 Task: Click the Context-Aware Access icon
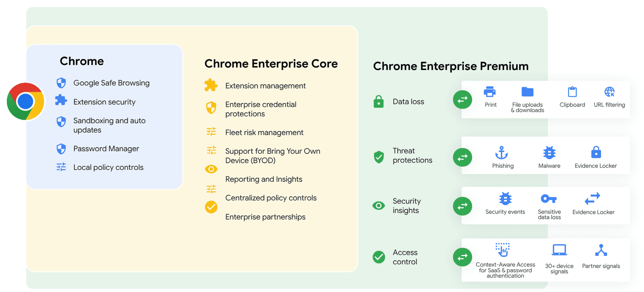pos(503,249)
